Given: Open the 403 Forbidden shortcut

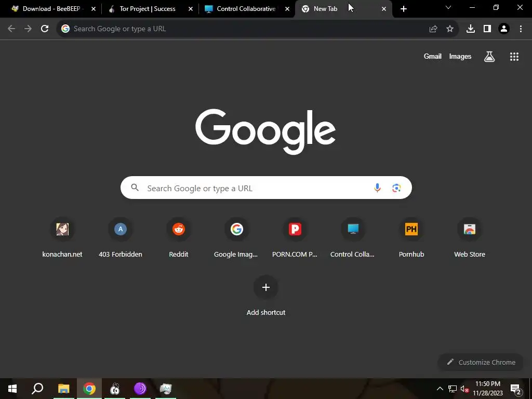Looking at the screenshot, I should (x=121, y=237).
